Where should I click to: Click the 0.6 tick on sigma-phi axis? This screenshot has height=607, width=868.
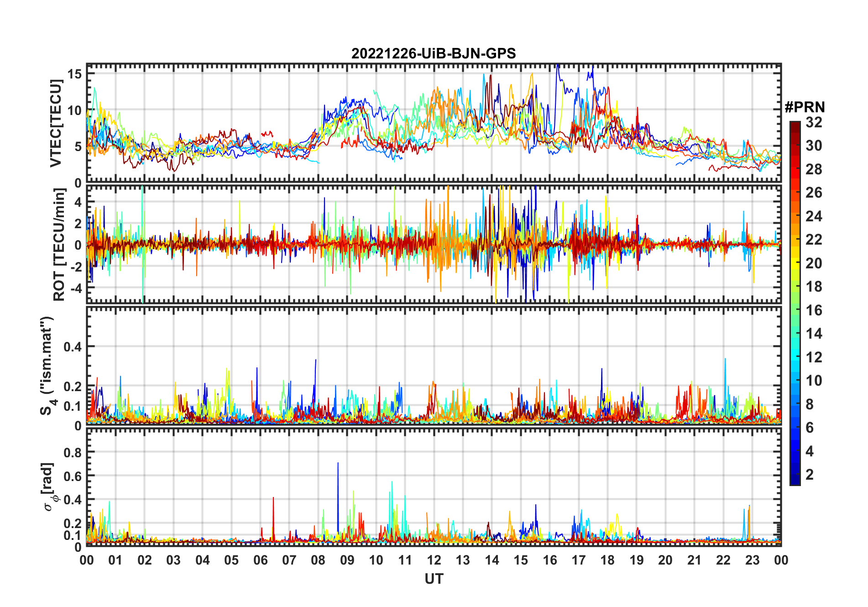[73, 476]
